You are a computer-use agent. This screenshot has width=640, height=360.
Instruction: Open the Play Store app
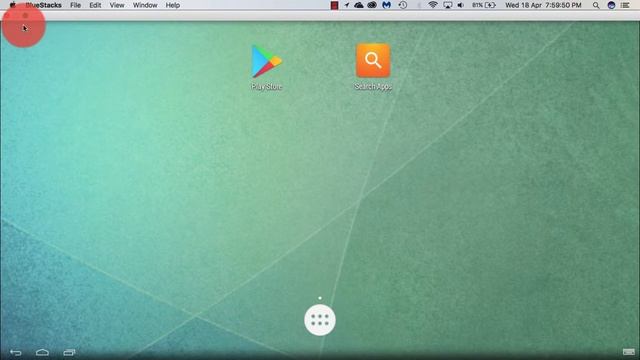coord(267,67)
